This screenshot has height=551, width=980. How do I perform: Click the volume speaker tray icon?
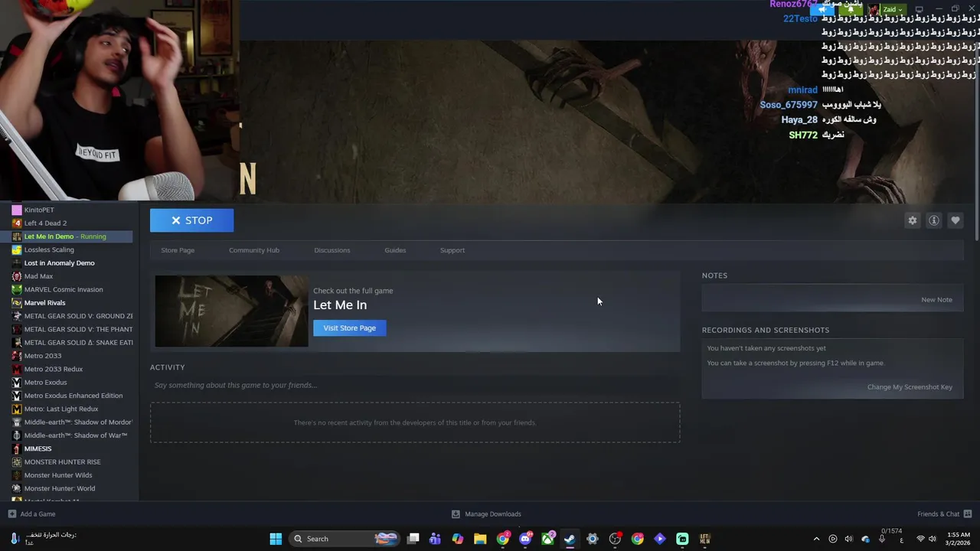point(933,539)
